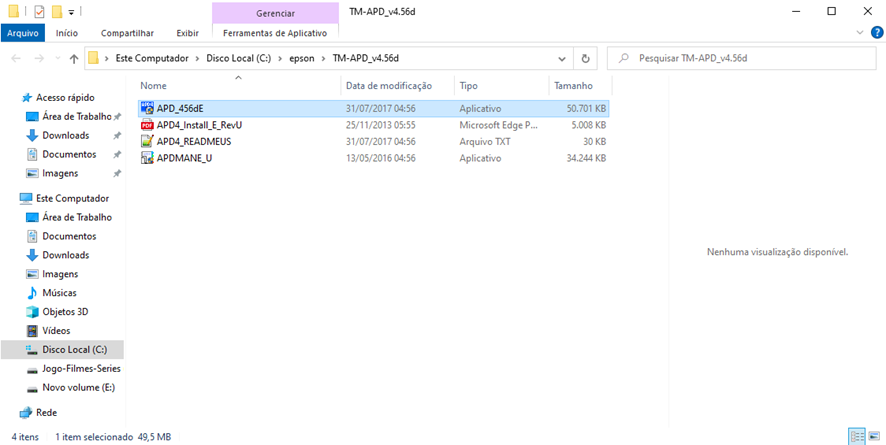
Task: Select the APDMANE_U file name
Action: 184,159
